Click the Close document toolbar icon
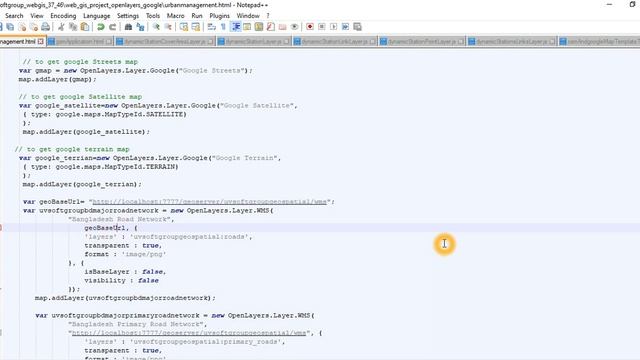Image resolution: width=640 pixels, height=360 pixels. coord(22,27)
